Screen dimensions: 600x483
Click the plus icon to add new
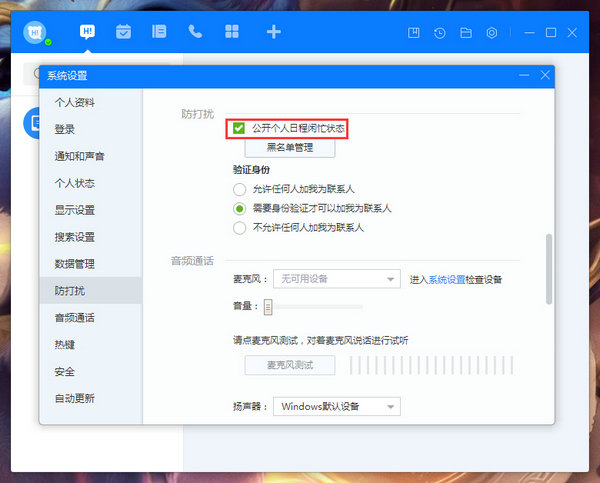(273, 32)
